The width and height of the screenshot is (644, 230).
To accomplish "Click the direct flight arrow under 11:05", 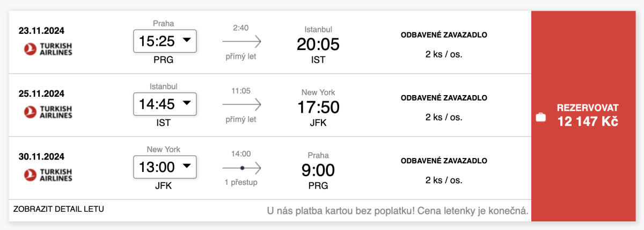I will point(241,104).
